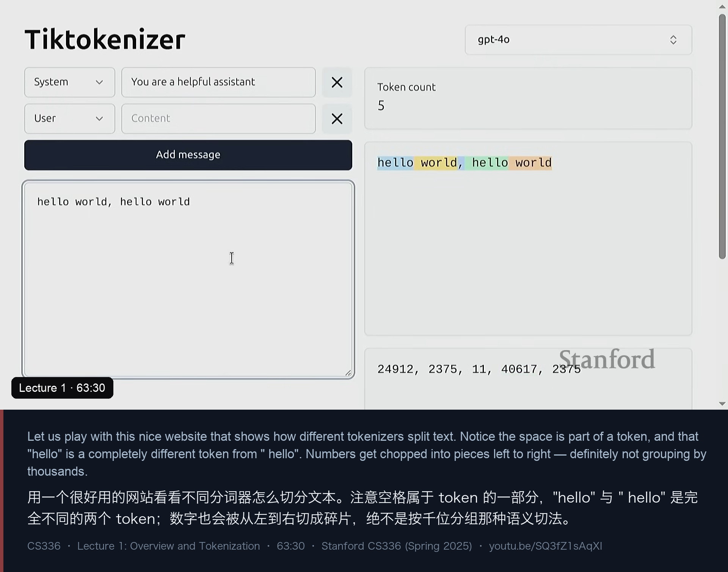Open the gpt-4o model selector
This screenshot has height=572, width=728.
(x=578, y=40)
